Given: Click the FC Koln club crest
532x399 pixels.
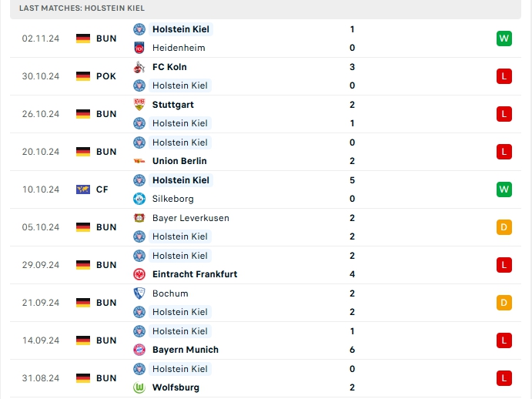Looking at the screenshot, I should point(139,67).
